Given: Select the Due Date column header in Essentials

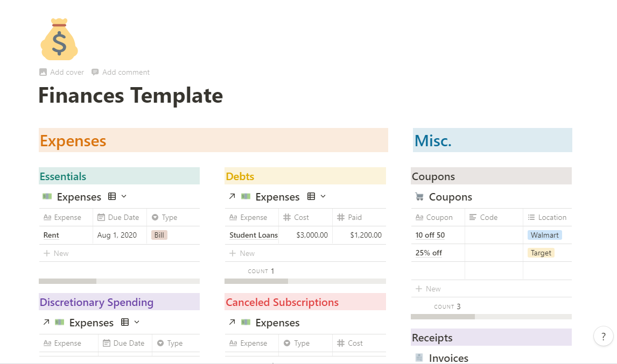Looking at the screenshot, I should (120, 217).
